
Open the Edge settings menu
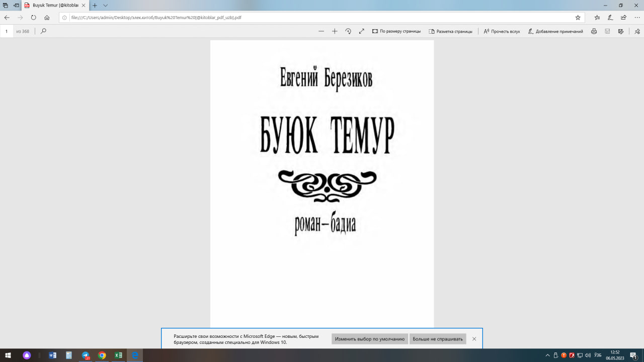pos(636,17)
